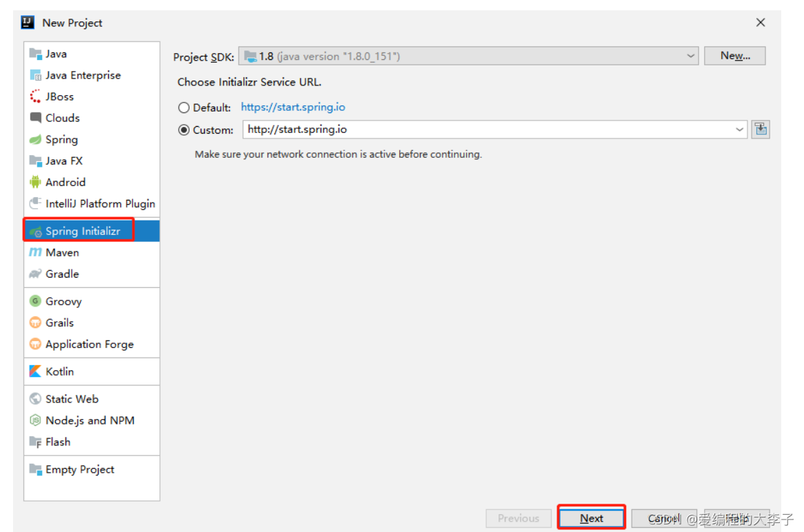Viewport: 804px width, 532px height.
Task: Click the Cancel button
Action: click(x=664, y=518)
